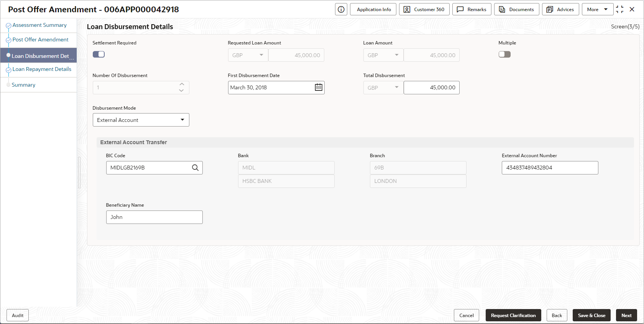Toggle the Settlement Required switch
Screen dimensions: 644x324
click(99, 54)
